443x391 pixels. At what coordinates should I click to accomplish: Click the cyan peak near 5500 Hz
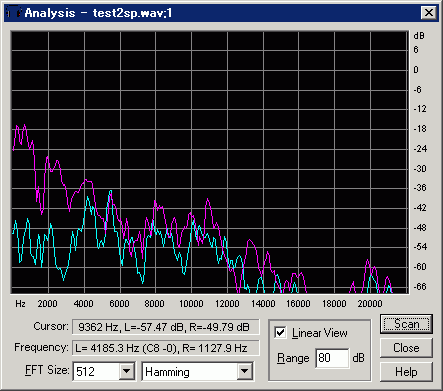110,191
